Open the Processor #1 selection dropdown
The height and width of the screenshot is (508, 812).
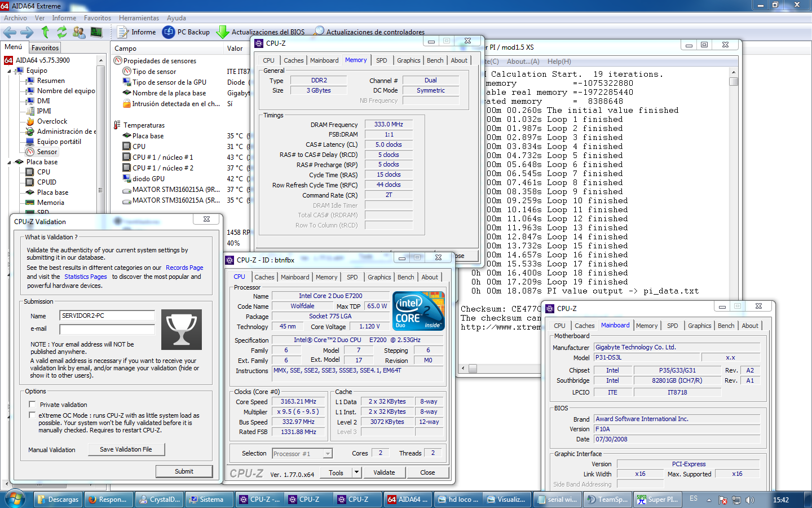(x=327, y=454)
